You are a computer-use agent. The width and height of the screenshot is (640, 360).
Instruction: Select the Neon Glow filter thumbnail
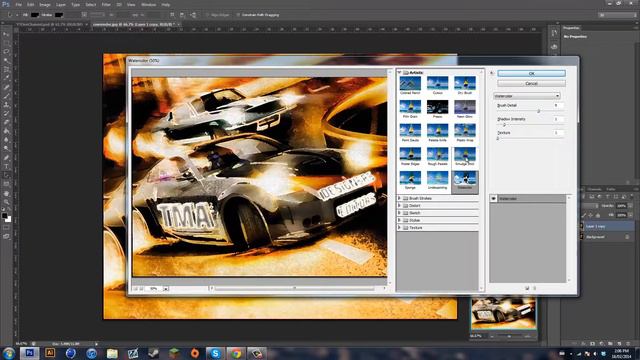pyautogui.click(x=464, y=107)
